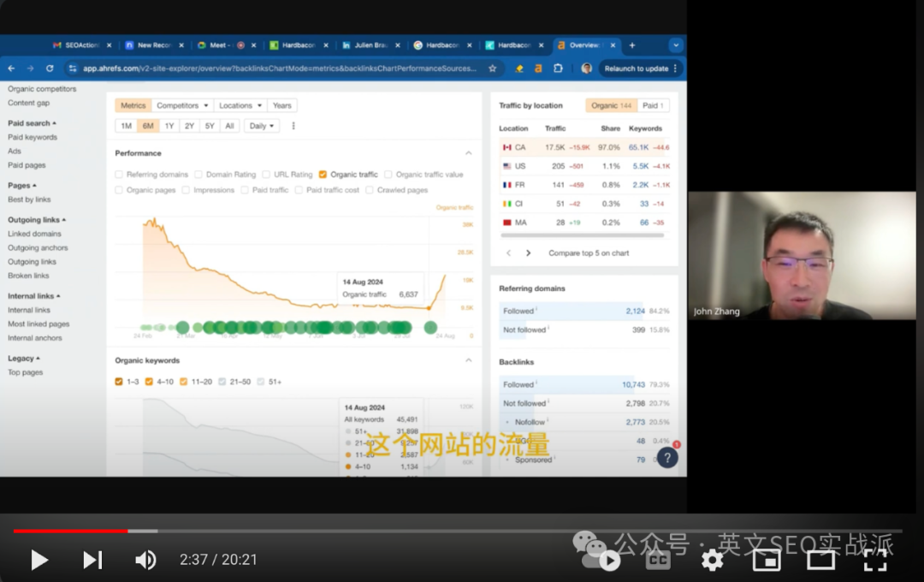The image size is (924, 582).
Task: Open the Daily interval dropdown
Action: tap(262, 126)
